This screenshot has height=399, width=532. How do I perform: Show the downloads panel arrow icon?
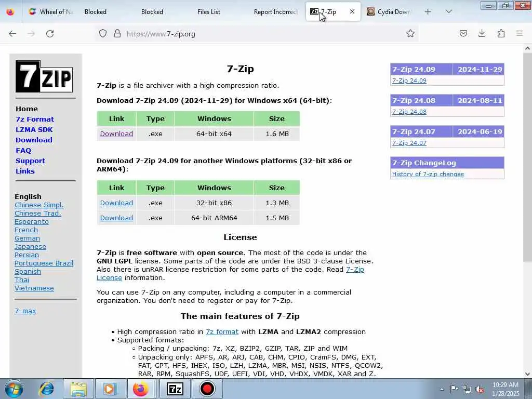coord(482,33)
